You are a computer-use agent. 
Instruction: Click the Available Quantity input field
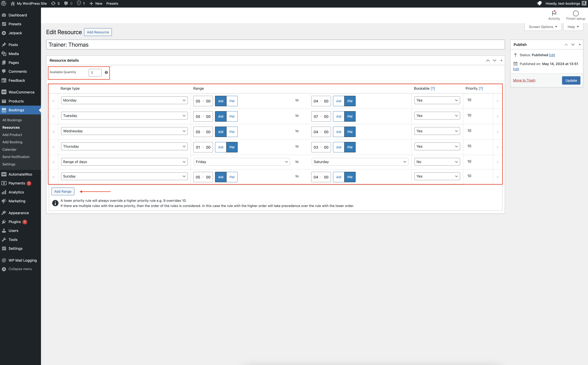click(95, 73)
